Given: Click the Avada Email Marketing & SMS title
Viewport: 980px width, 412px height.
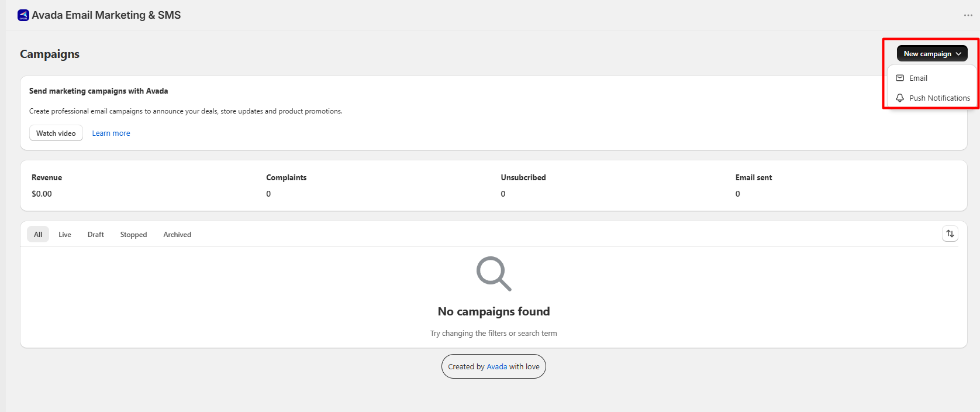Looking at the screenshot, I should 106,15.
